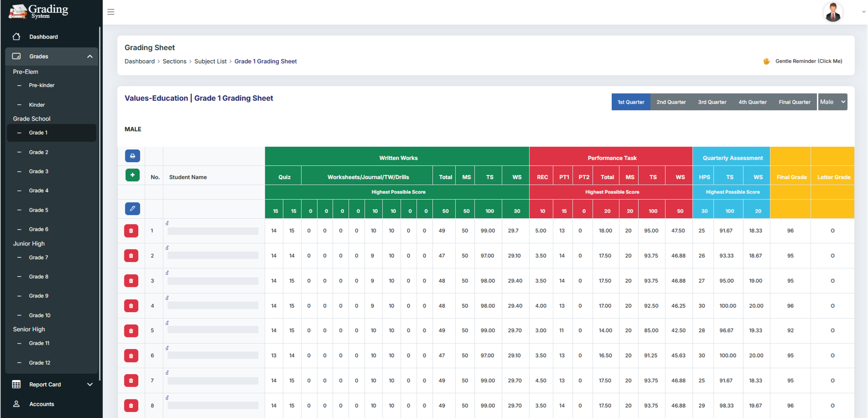
Task: Click the Sections breadcrumb link
Action: tap(175, 61)
